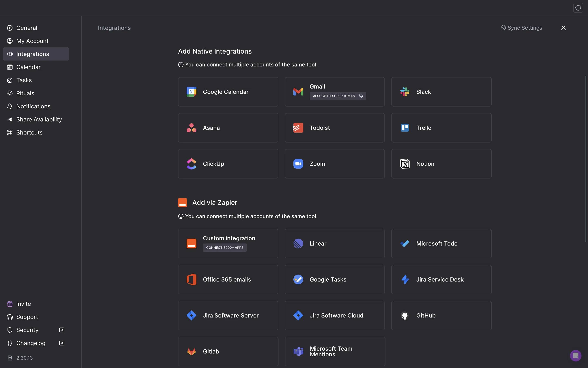Open Notifications settings
The height and width of the screenshot is (368, 588).
click(x=36, y=106)
